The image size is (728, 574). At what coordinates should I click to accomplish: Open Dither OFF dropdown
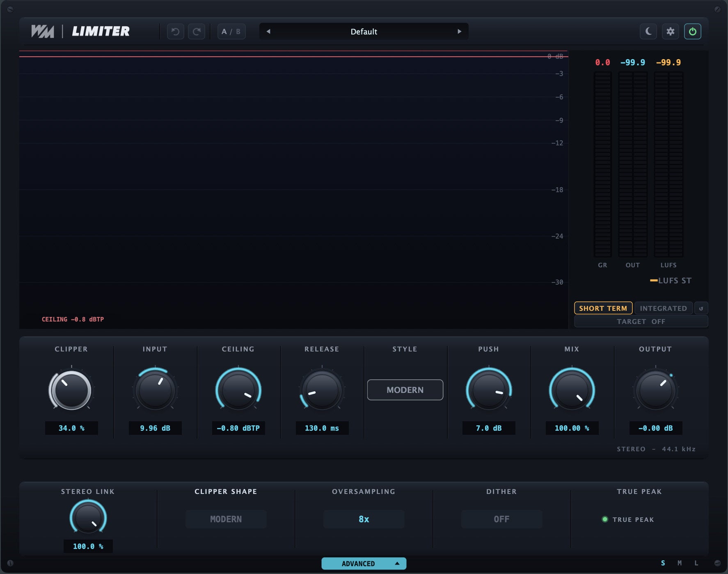coord(501,519)
